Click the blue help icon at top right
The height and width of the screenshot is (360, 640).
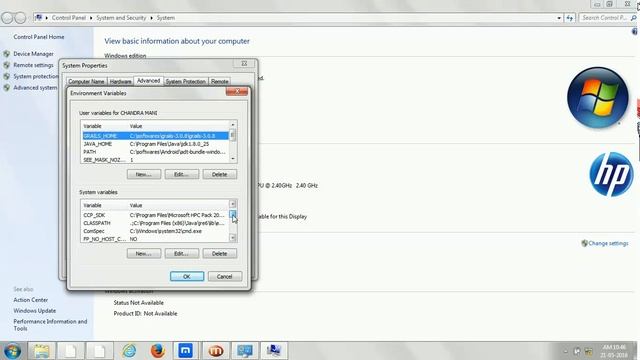click(635, 31)
